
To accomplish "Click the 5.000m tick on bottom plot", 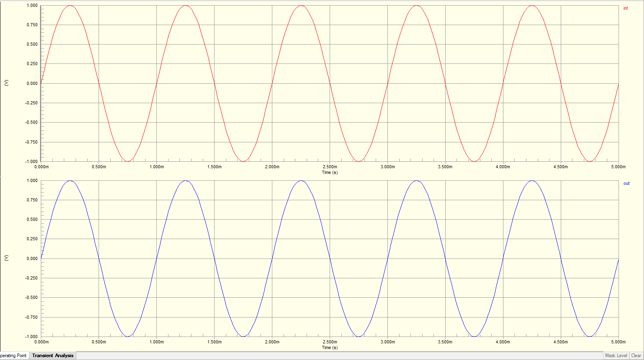I will coord(618,342).
